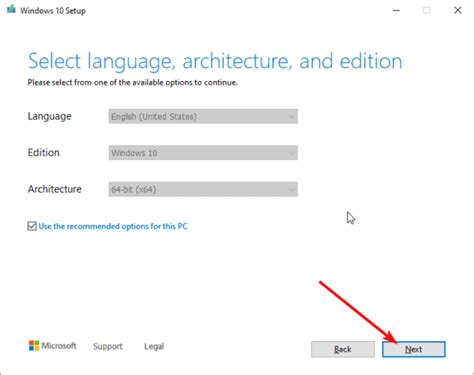The image size is (474, 375).
Task: Click the Microsoft logo
Action: [x=52, y=346]
